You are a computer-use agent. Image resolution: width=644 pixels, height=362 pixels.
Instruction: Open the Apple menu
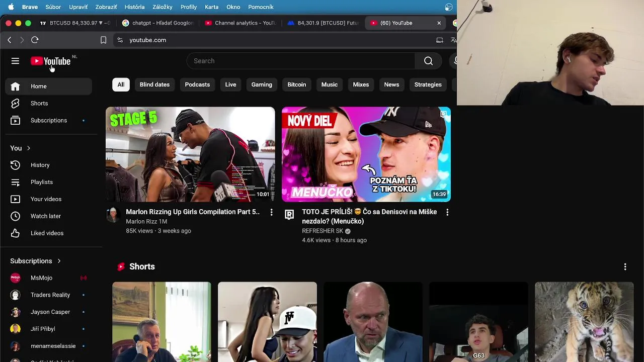(x=11, y=7)
